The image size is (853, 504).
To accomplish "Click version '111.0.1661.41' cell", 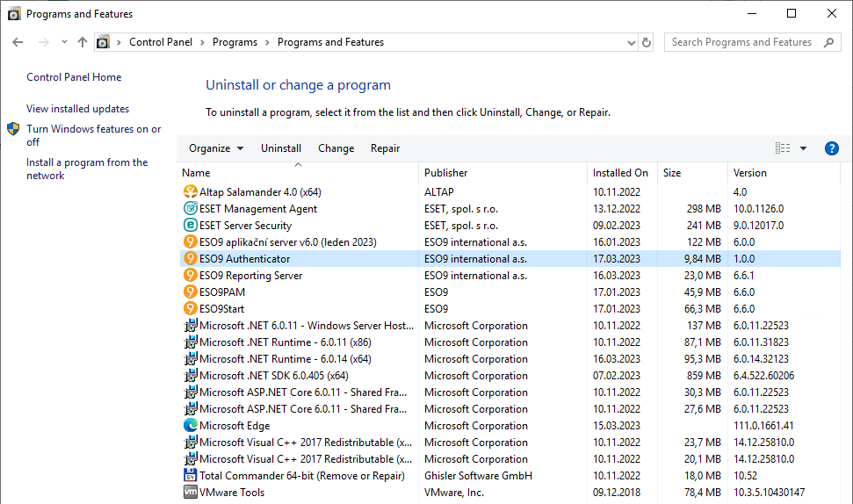I will (x=763, y=426).
